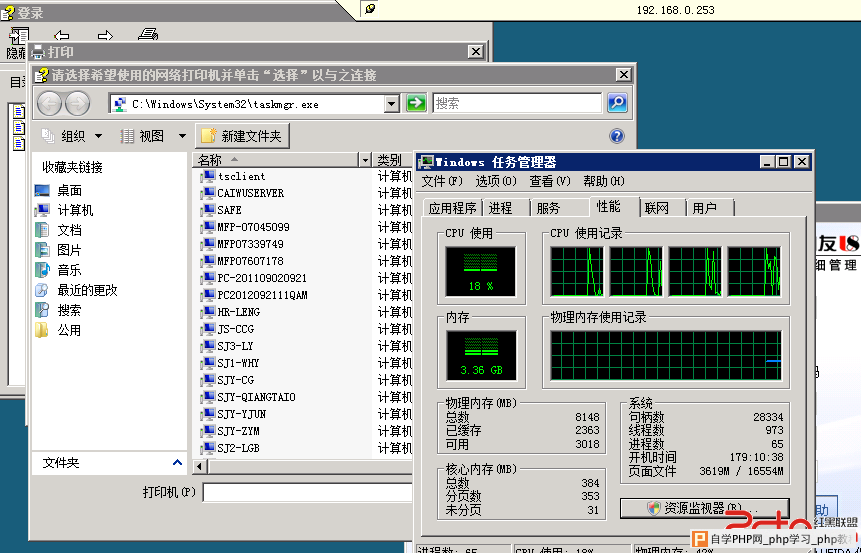This screenshot has height=553, width=861.
Task: Click the 打印机(P) input field
Action: 308,492
